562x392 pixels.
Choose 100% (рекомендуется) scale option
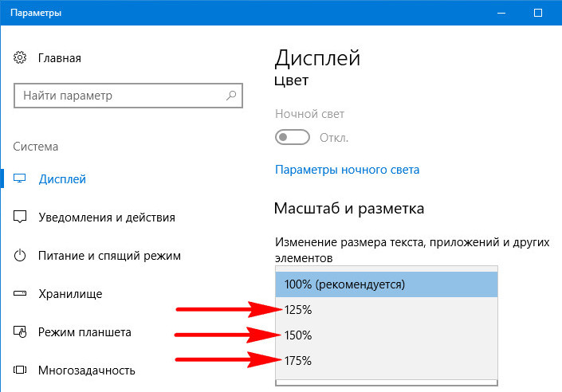pos(387,284)
